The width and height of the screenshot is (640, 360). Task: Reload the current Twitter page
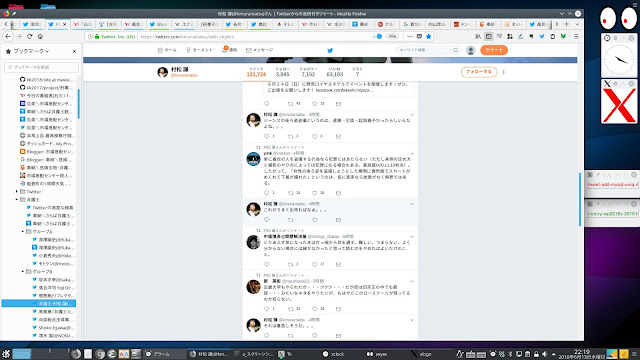point(29,36)
